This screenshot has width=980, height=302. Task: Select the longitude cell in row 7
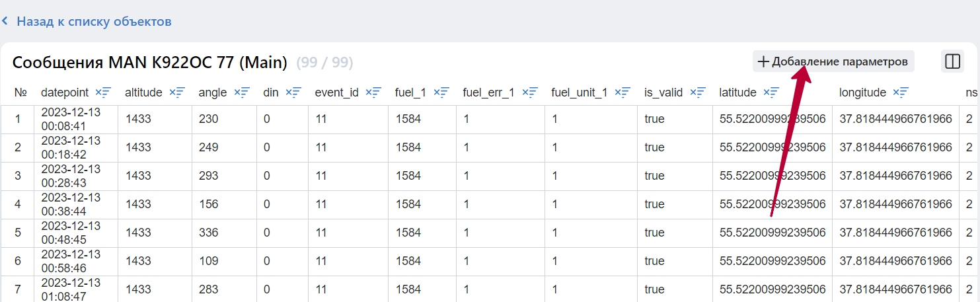click(x=896, y=289)
